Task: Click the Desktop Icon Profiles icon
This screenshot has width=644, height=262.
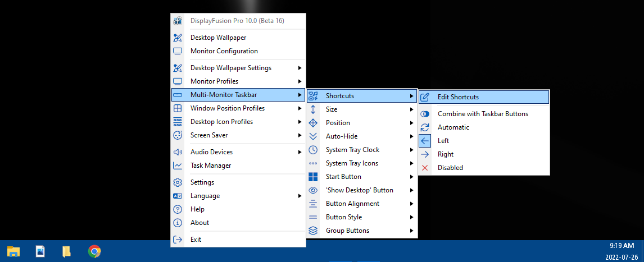Action: (178, 122)
